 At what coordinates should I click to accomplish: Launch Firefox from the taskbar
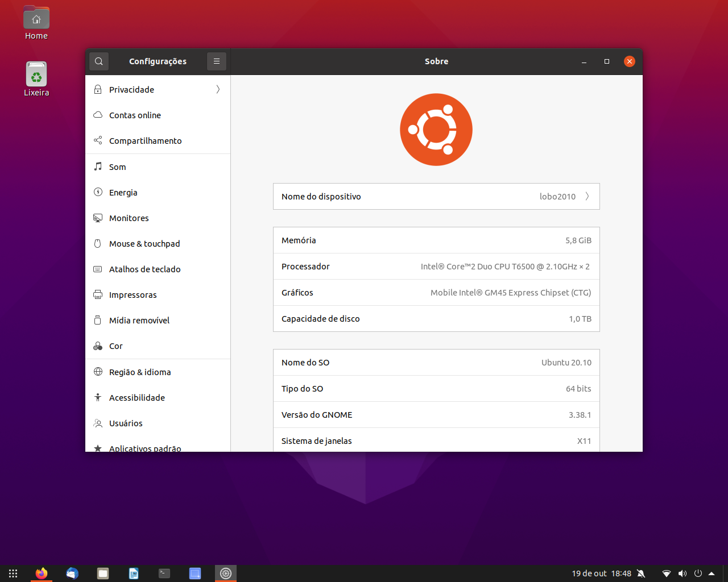[41, 573]
